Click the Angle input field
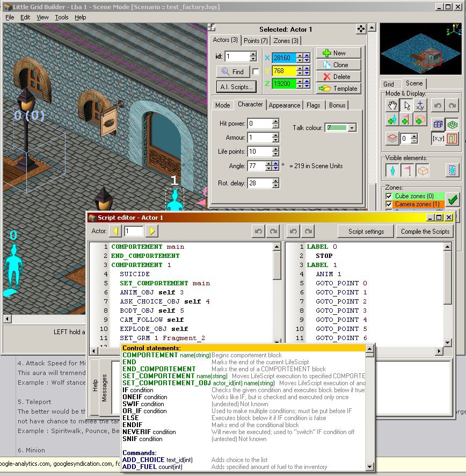This screenshot has height=476, width=466. tap(257, 166)
